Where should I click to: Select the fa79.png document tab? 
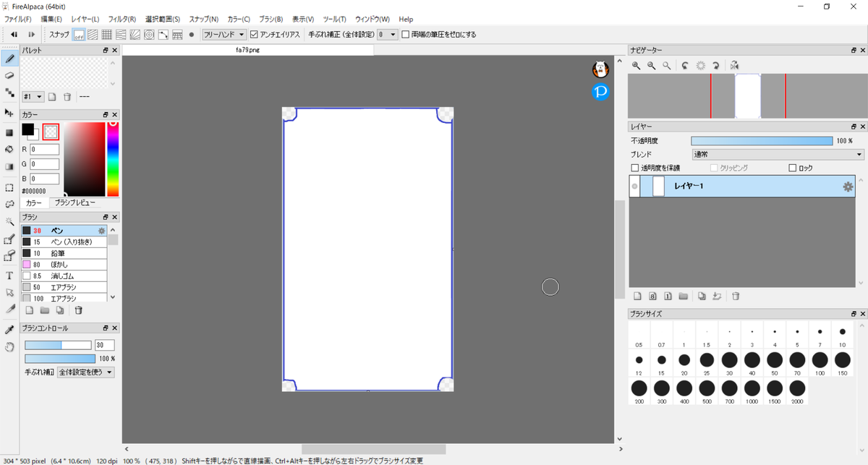click(x=247, y=51)
